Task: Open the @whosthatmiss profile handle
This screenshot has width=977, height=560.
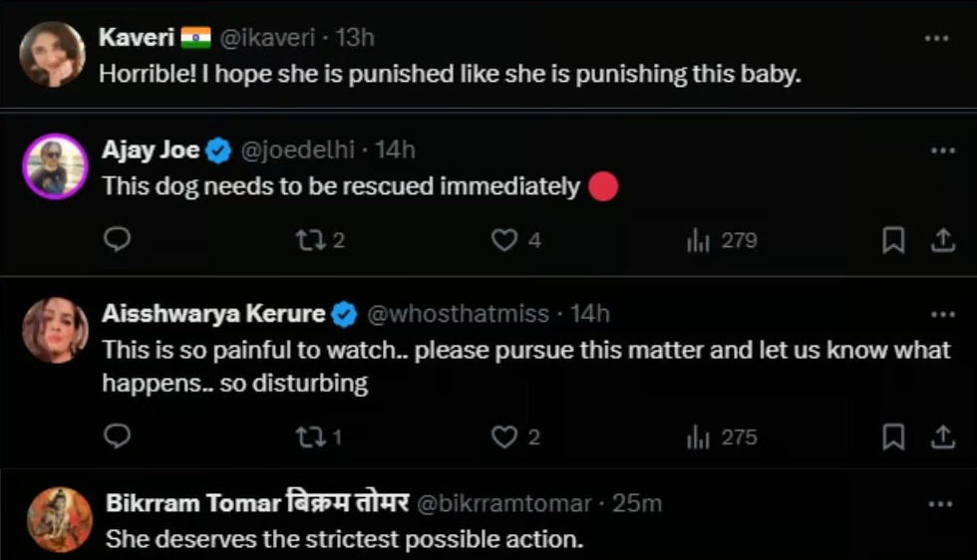Action: [x=458, y=315]
